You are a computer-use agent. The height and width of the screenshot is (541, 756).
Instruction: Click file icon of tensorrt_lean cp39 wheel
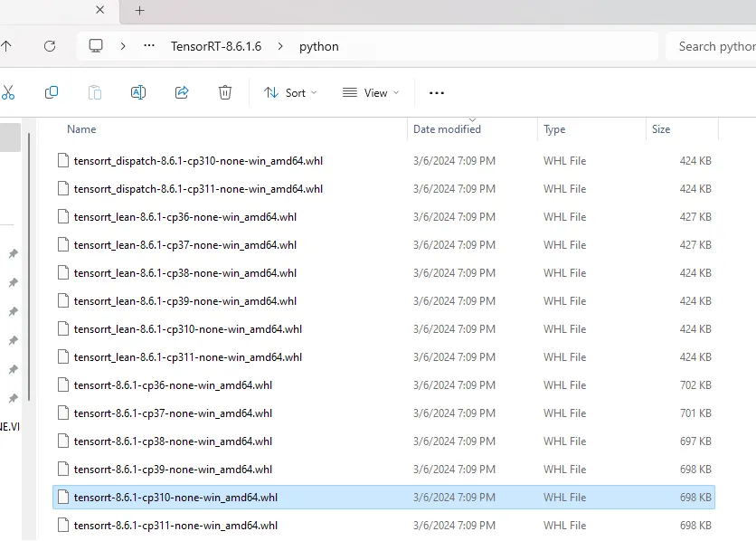pyautogui.click(x=63, y=300)
